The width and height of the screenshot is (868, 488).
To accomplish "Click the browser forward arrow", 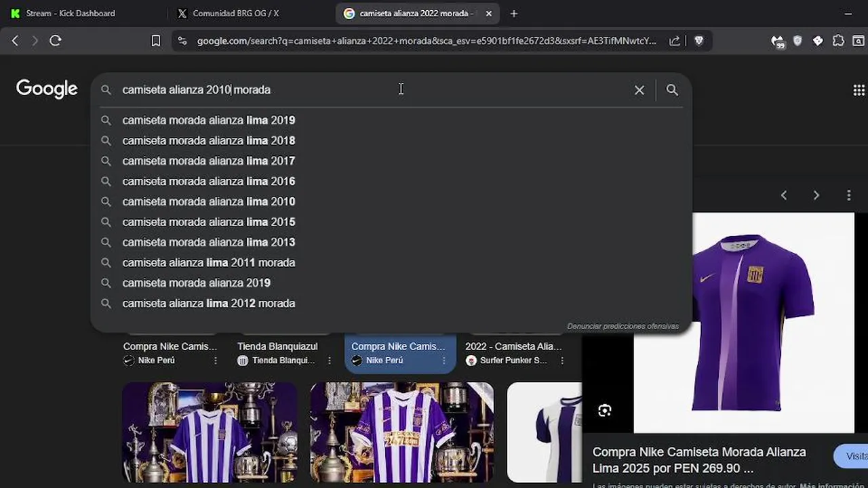I will tap(35, 41).
